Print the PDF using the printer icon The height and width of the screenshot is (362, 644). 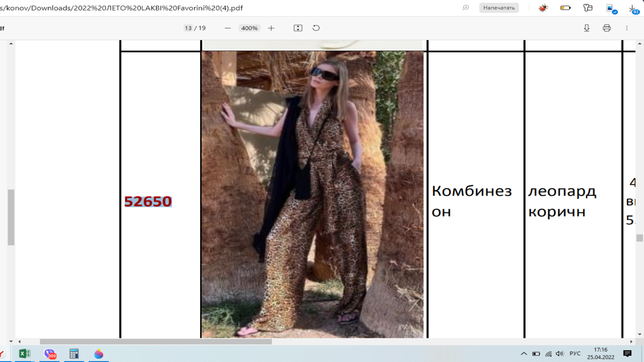[607, 28]
